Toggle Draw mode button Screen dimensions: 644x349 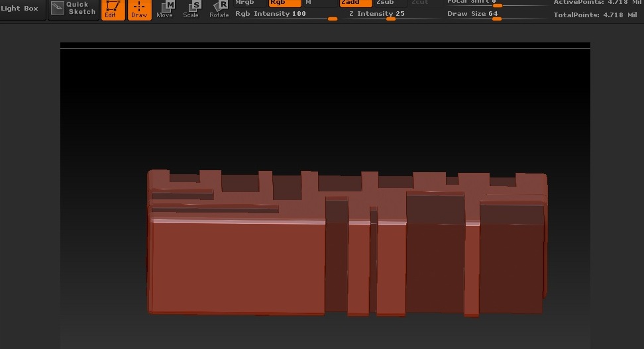(139, 10)
